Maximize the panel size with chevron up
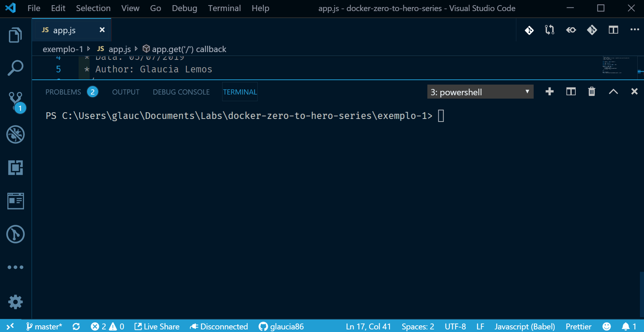The height and width of the screenshot is (332, 644). [x=613, y=92]
